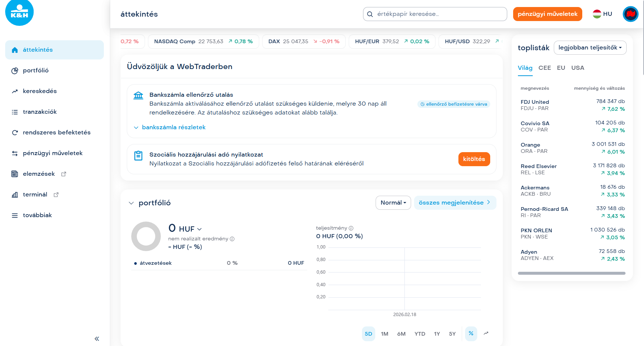The width and height of the screenshot is (644, 346).
Task: Open the Normál view dropdown
Action: point(393,203)
